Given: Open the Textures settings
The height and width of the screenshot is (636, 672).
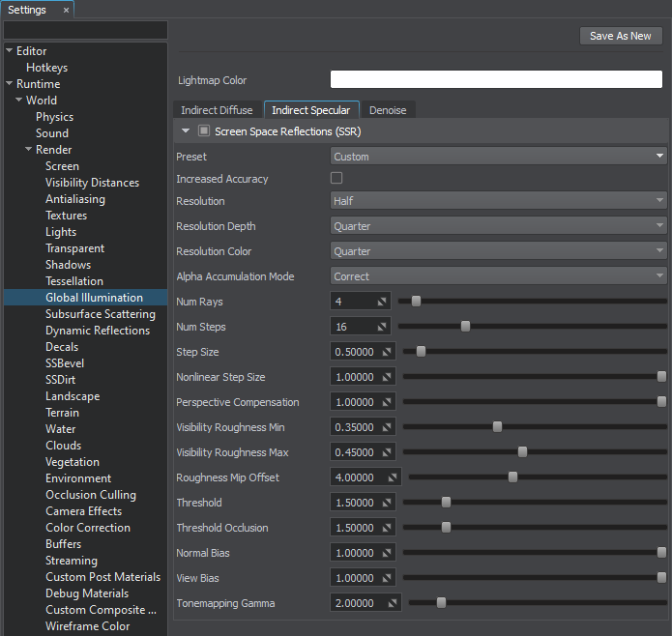Looking at the screenshot, I should point(66,216).
